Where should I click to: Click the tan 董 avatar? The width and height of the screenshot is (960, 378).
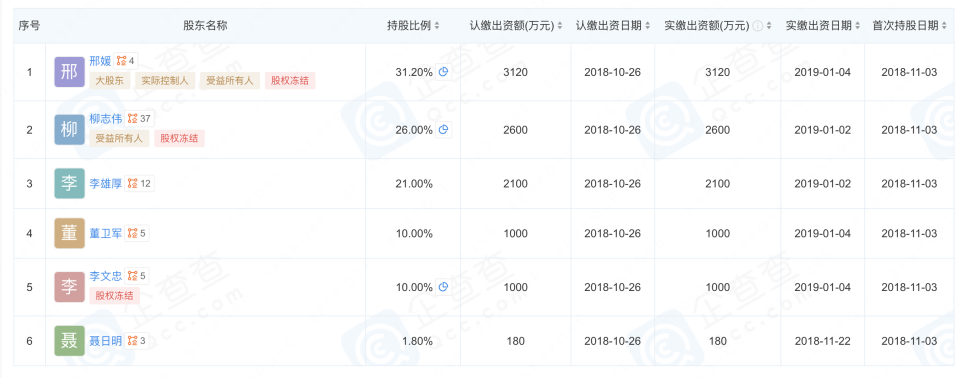[69, 233]
